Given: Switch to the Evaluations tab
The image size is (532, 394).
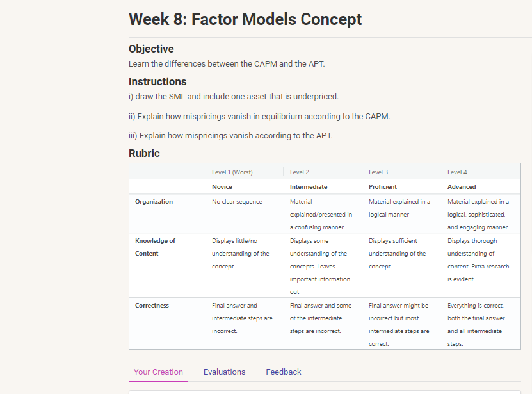Looking at the screenshot, I should (224, 372).
